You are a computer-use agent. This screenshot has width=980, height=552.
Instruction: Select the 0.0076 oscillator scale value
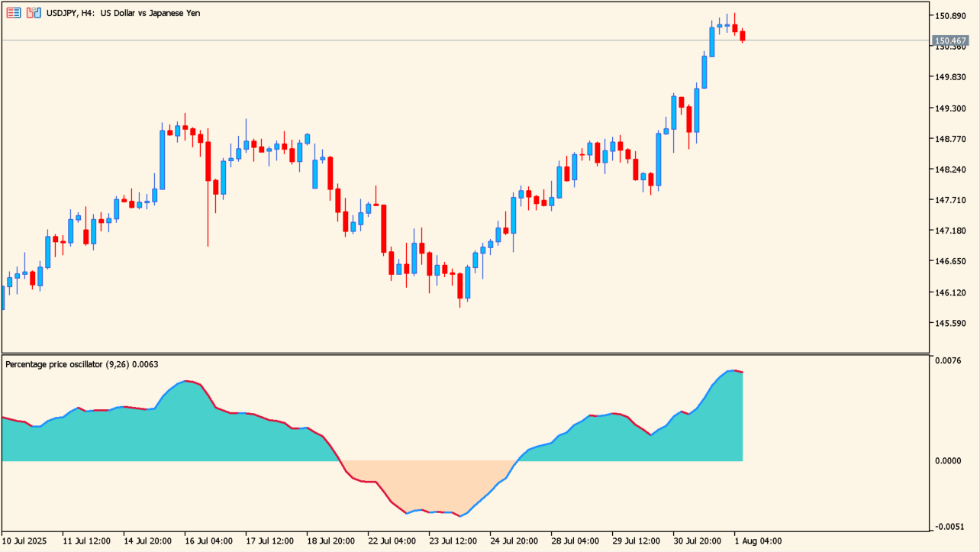[x=946, y=360]
